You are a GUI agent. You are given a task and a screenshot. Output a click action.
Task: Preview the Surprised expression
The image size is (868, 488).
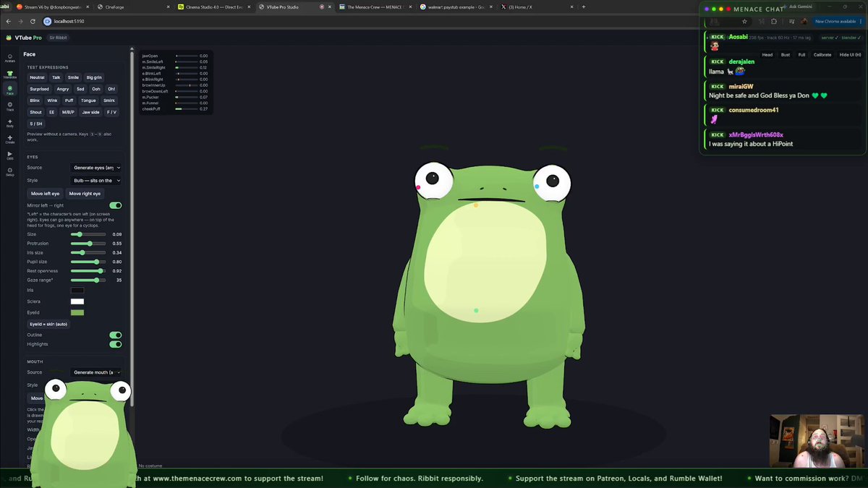click(40, 89)
